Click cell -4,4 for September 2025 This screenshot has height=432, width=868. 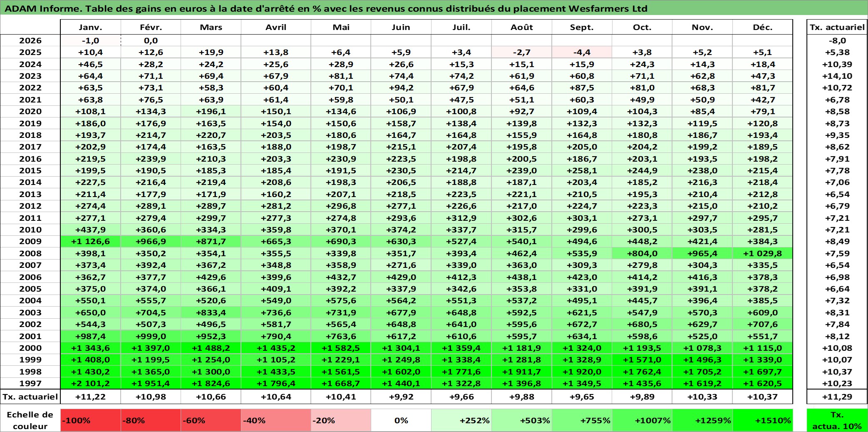click(x=582, y=52)
